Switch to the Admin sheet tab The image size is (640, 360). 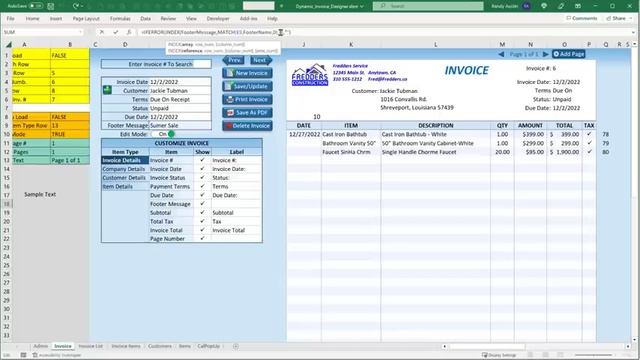click(40, 346)
